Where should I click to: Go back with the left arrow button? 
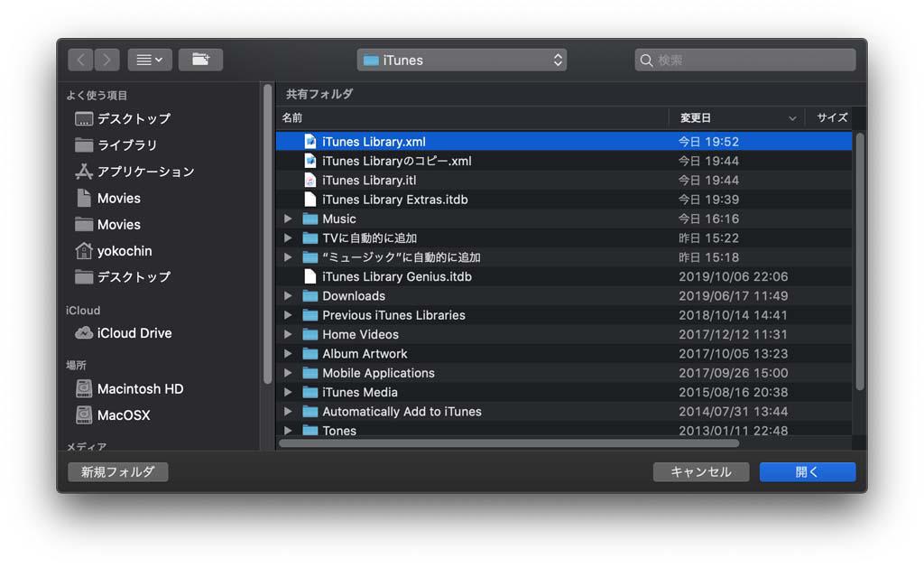click(80, 60)
